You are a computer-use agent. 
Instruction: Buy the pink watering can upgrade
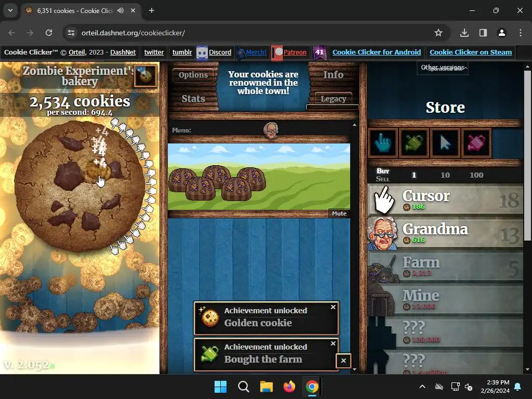point(476,143)
